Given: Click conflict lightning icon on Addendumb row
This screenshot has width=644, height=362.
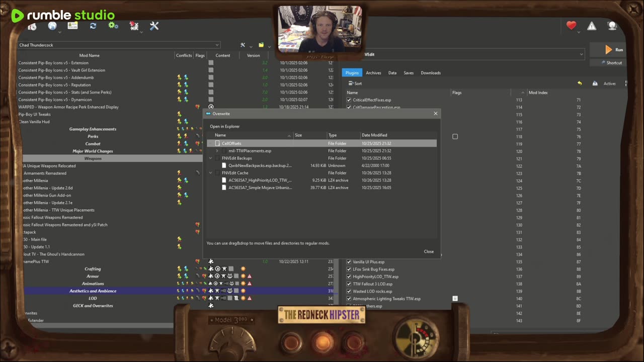Looking at the screenshot, I should [x=179, y=77].
